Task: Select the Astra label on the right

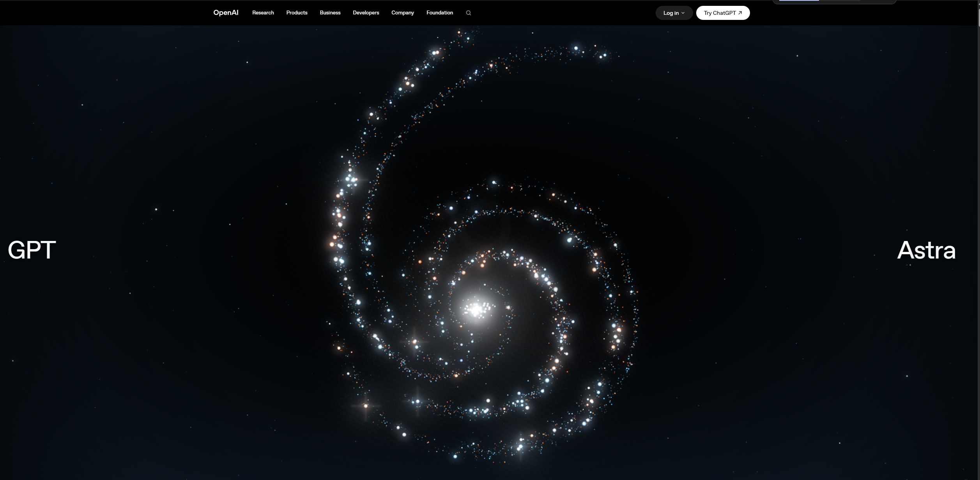Action: click(x=927, y=250)
